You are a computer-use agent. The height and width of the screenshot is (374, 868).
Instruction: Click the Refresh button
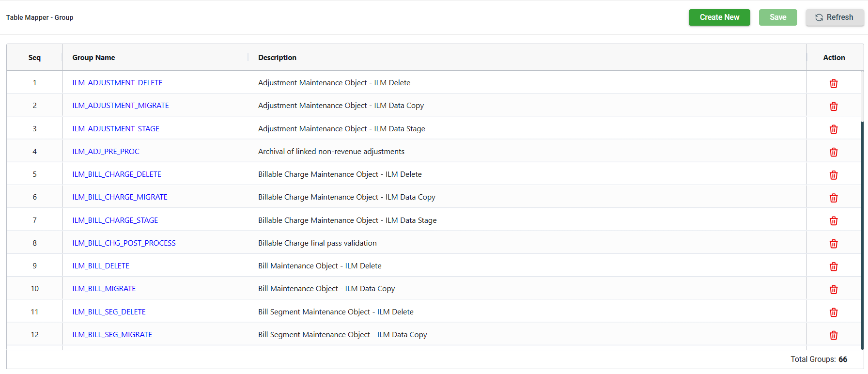pos(834,17)
